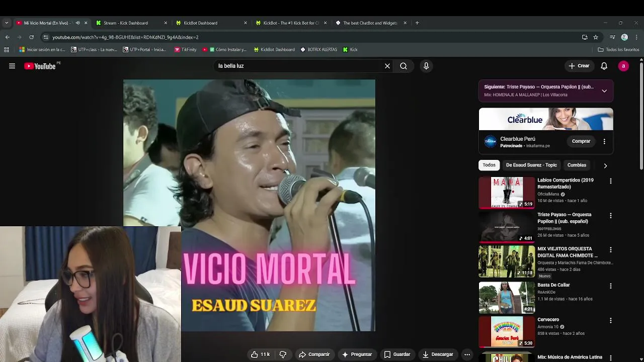Reload the current page
644x362 pixels.
[31, 37]
